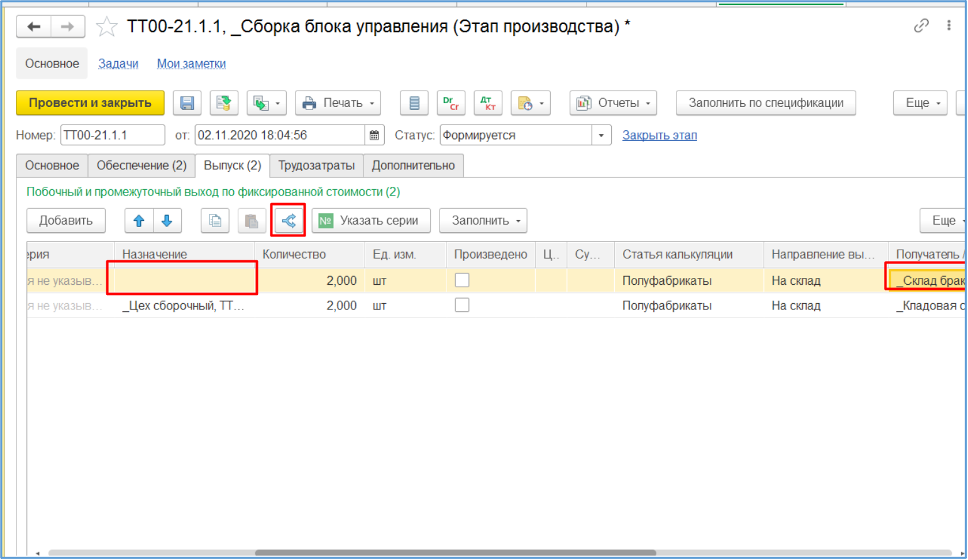Select the _Склад брак recipient cell
The image size is (968, 560).
click(927, 280)
